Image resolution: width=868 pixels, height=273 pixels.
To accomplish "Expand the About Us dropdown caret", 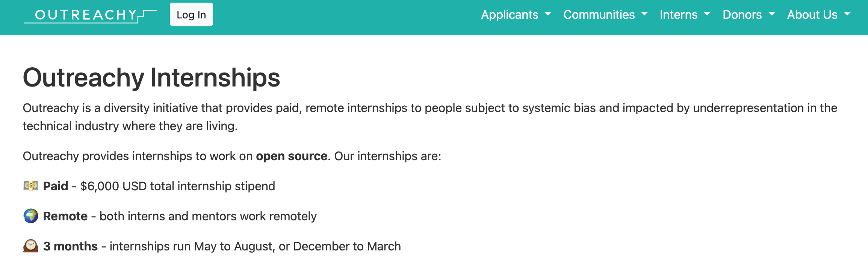I will tap(847, 14).
